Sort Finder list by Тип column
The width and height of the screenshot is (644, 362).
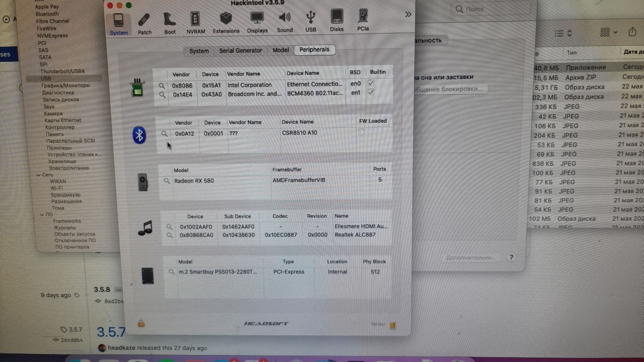click(x=572, y=52)
